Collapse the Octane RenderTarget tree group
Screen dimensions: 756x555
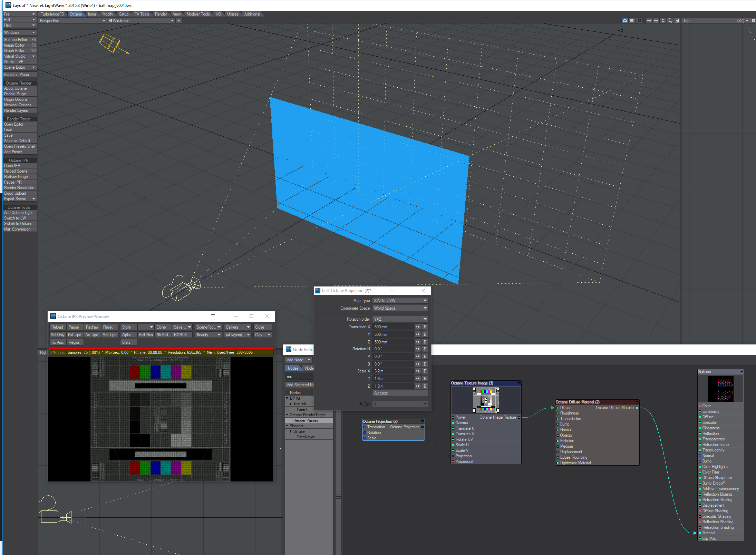[287, 415]
